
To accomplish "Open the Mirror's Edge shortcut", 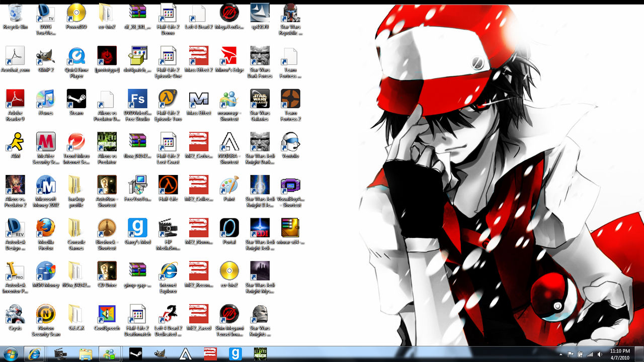I will pos(229,60).
